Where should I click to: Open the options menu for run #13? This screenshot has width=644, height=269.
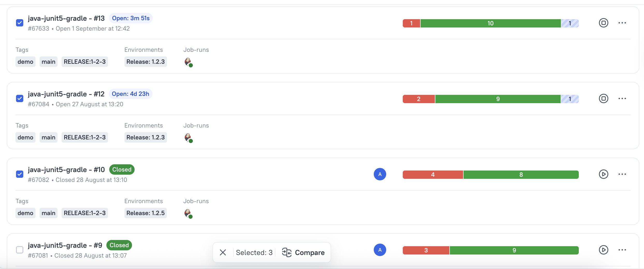tap(622, 23)
